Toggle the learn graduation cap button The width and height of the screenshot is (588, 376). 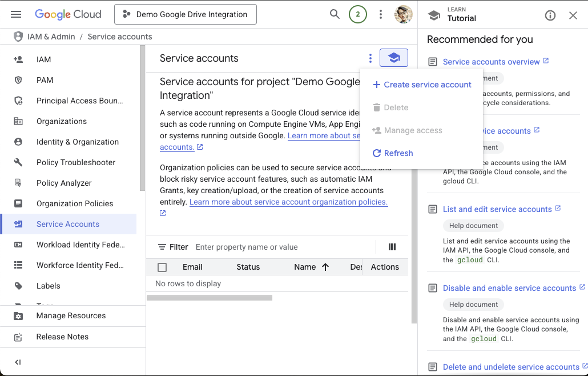coord(394,58)
